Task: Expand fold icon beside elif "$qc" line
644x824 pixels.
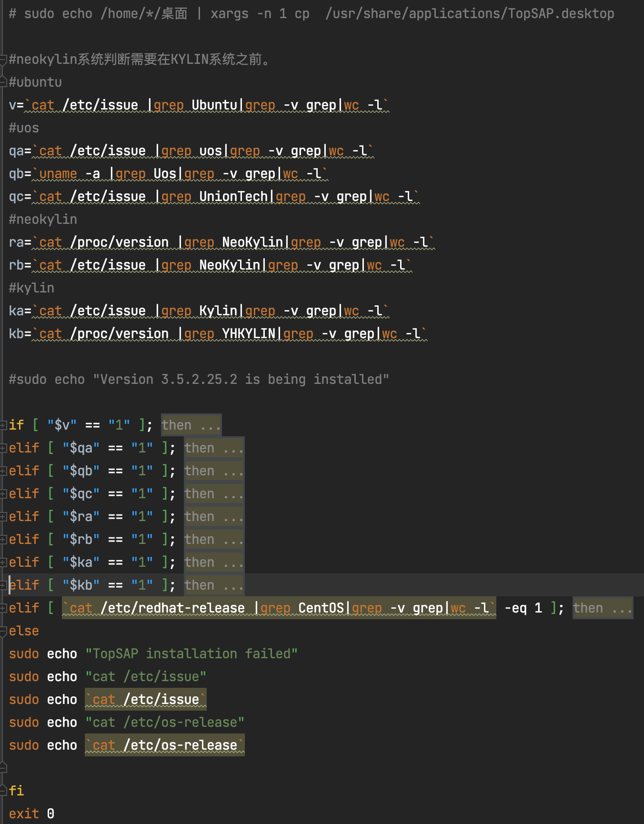Action: click(x=3, y=493)
